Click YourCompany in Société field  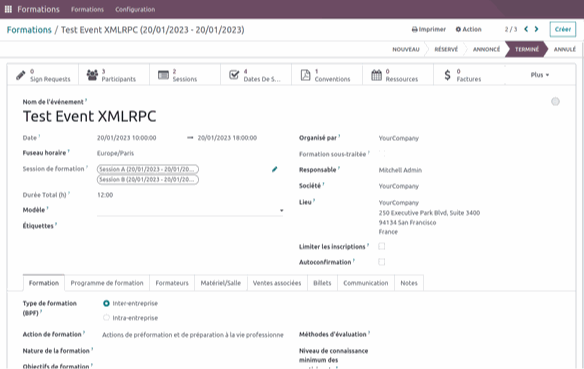point(399,186)
